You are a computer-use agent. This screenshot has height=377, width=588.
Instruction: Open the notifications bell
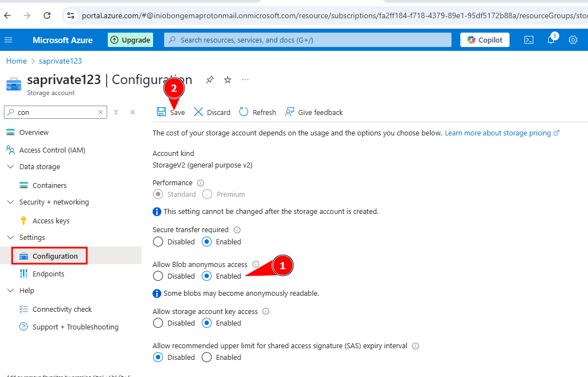(x=551, y=39)
